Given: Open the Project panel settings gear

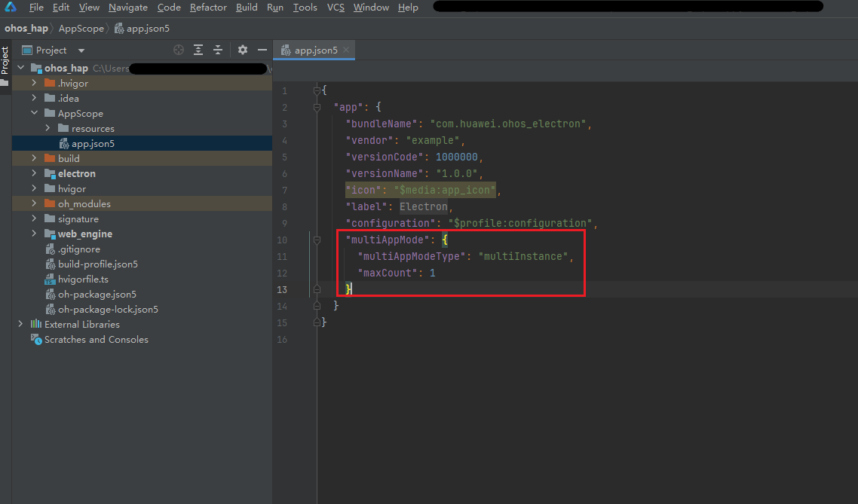Looking at the screenshot, I should click(x=243, y=50).
